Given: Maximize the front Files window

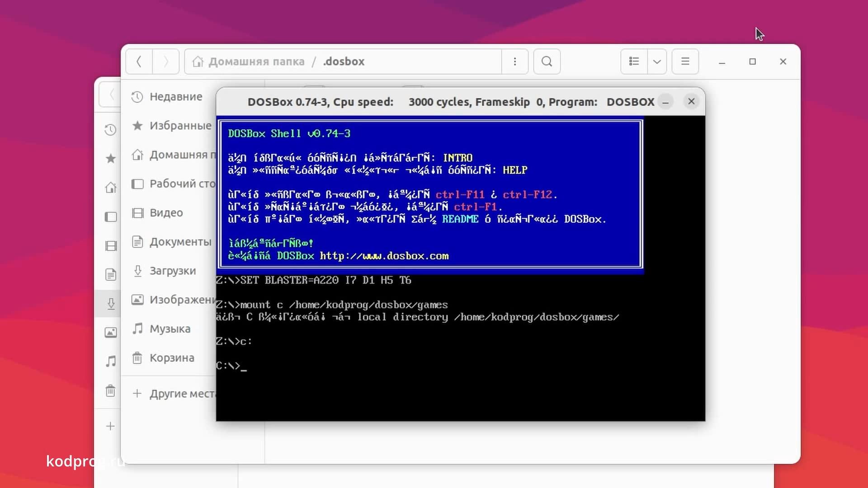Looking at the screenshot, I should [x=752, y=61].
